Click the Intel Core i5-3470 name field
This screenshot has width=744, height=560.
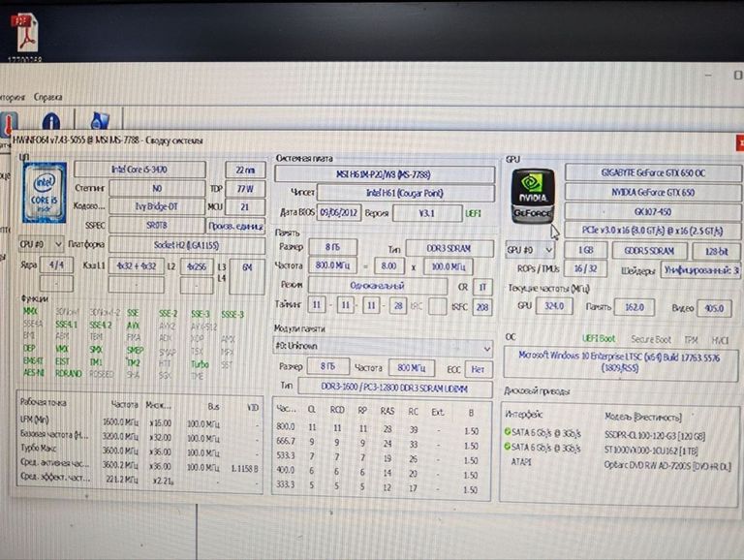click(x=139, y=170)
